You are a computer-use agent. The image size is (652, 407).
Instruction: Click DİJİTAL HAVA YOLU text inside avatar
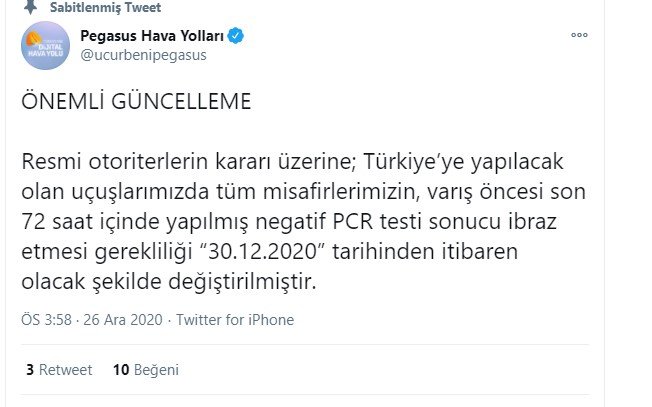point(46,50)
